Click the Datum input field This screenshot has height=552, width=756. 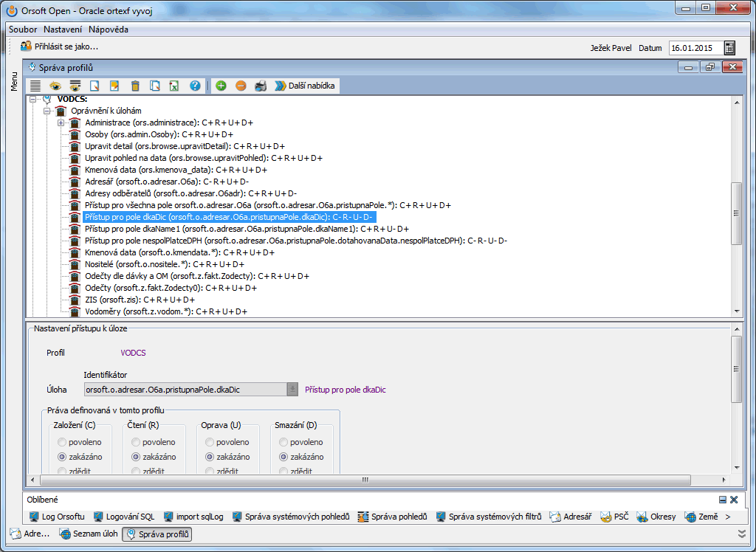694,48
